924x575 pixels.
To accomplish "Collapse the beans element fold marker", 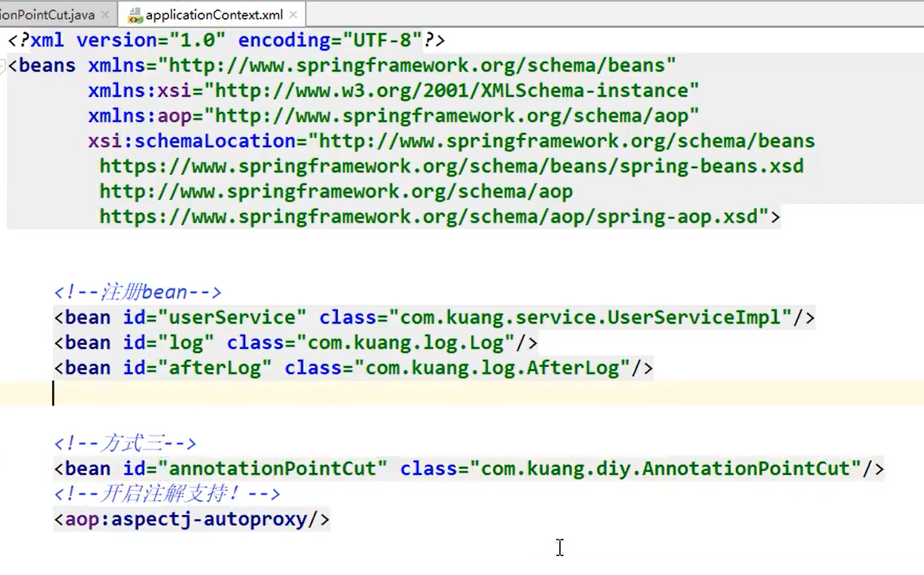I will 2,65.
